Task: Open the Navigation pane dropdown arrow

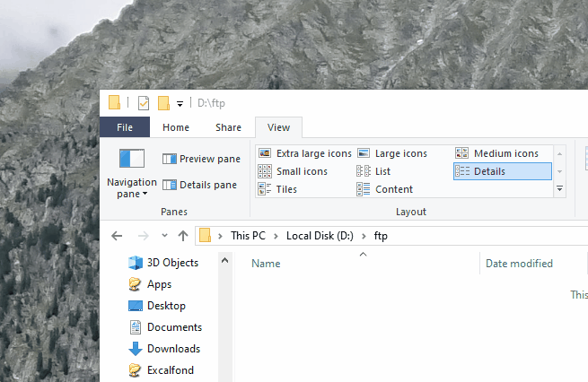Action: tap(145, 194)
